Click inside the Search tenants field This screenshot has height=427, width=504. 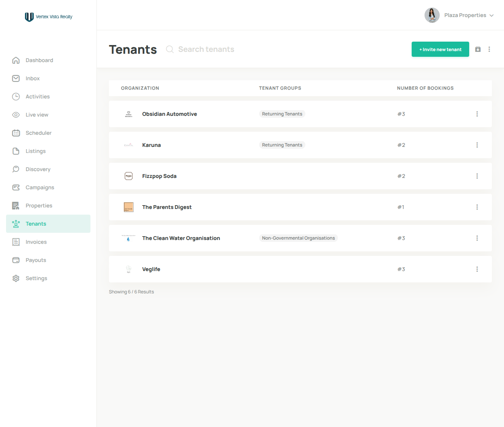[x=206, y=49]
